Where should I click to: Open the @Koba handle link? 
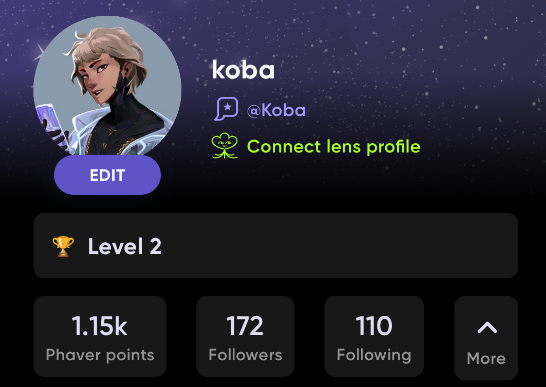(x=276, y=110)
